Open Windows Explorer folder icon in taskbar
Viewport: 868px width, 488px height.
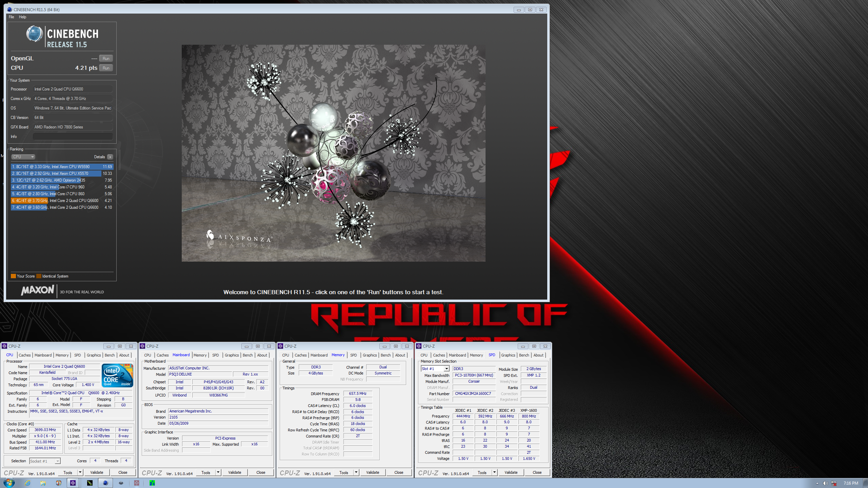[43, 483]
